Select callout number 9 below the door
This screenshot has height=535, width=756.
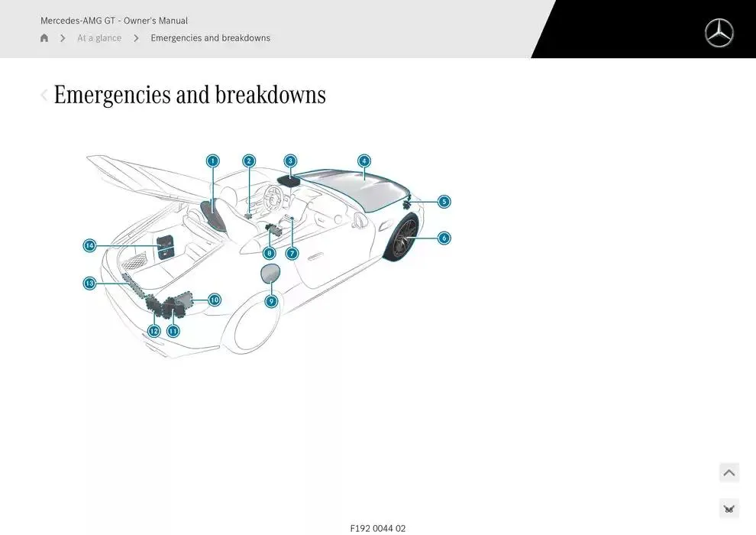tap(271, 301)
